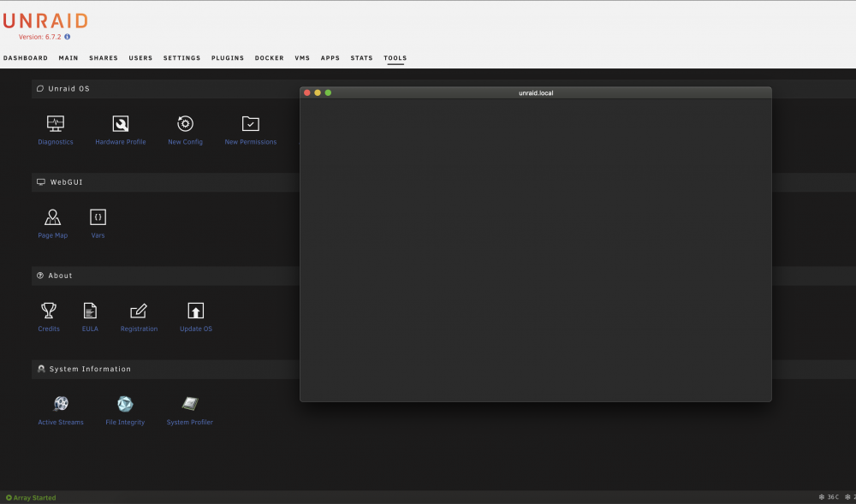This screenshot has height=504, width=856.
Task: Click the Page Map link label
Action: pyautogui.click(x=52, y=235)
